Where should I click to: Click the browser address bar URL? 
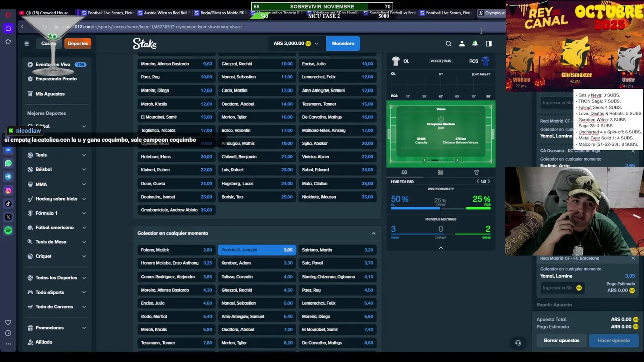coord(152,27)
